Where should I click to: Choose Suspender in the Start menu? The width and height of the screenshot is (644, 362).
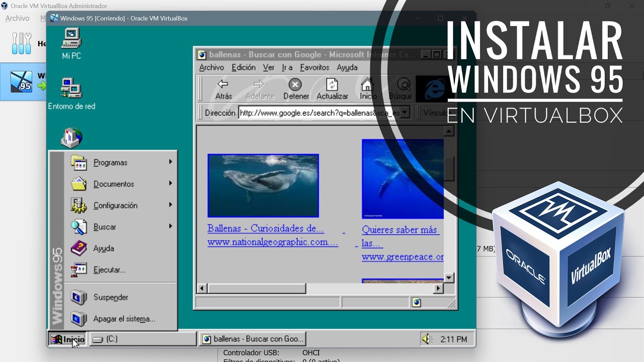click(x=122, y=297)
